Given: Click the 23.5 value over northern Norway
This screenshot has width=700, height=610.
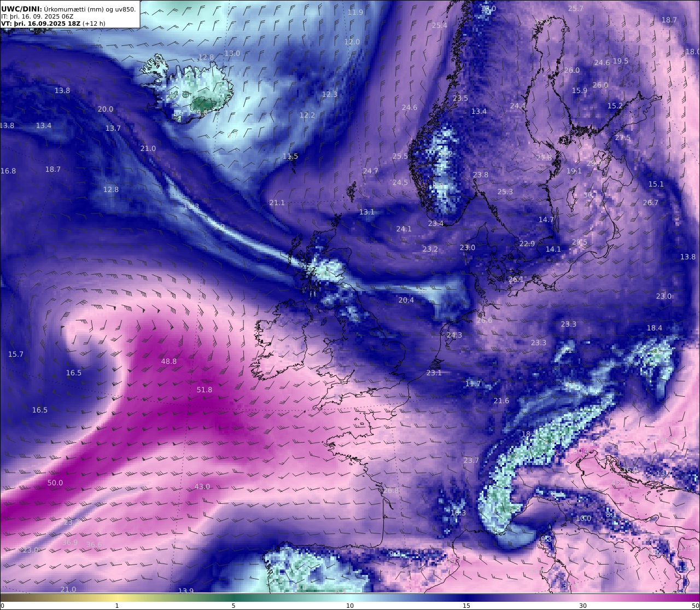Looking at the screenshot, I should tap(460, 98).
